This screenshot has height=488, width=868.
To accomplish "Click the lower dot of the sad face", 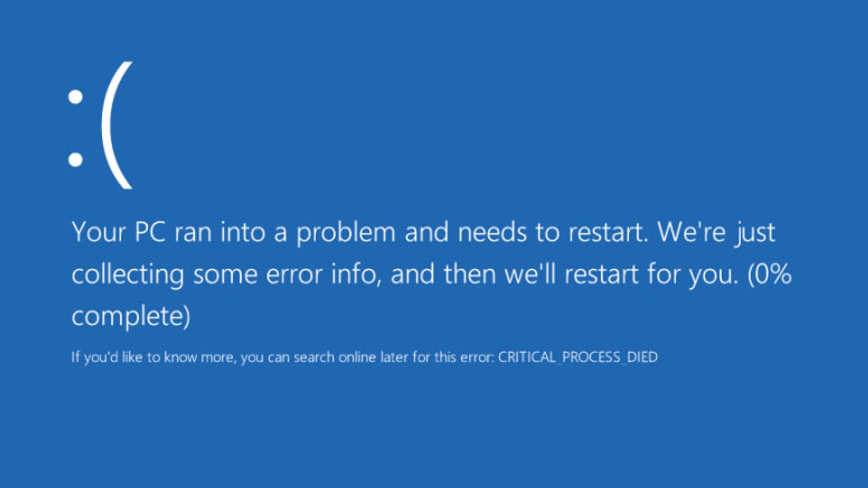I will pos(75,159).
